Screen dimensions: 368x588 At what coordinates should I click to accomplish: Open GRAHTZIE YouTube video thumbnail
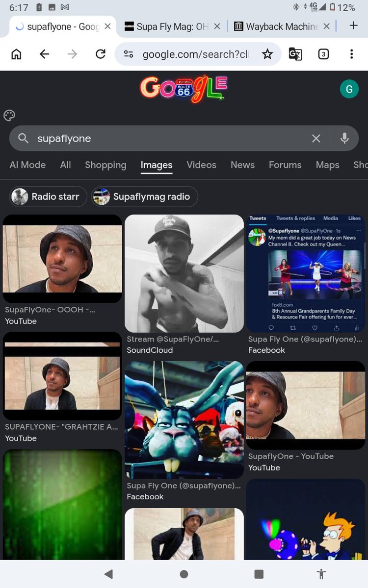62,376
